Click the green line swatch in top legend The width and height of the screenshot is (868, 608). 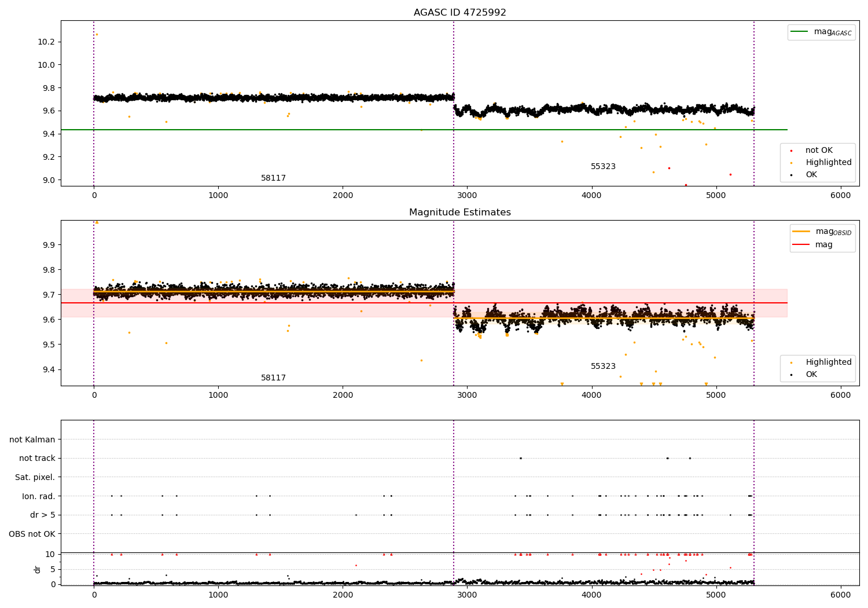coord(800,32)
